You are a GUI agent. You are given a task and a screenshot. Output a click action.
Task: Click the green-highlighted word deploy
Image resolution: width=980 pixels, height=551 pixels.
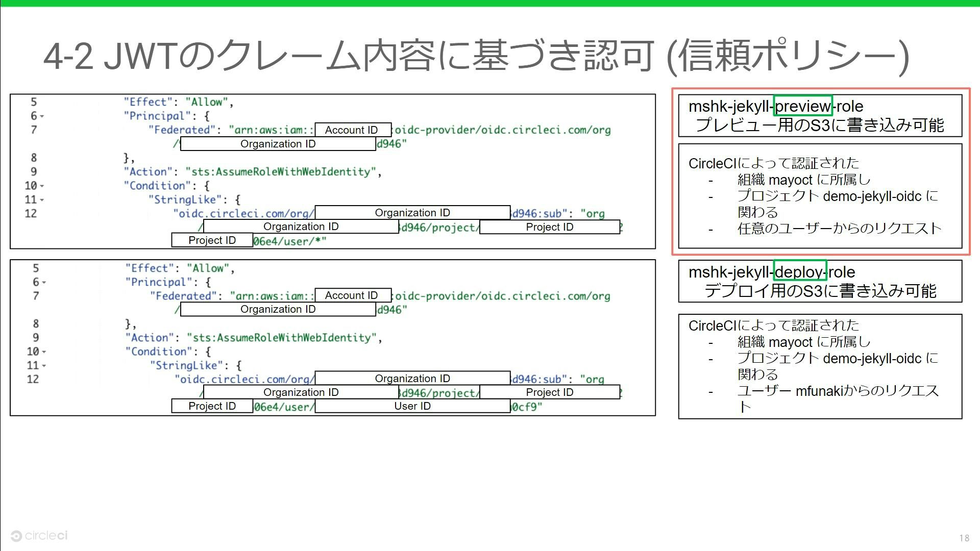click(799, 272)
